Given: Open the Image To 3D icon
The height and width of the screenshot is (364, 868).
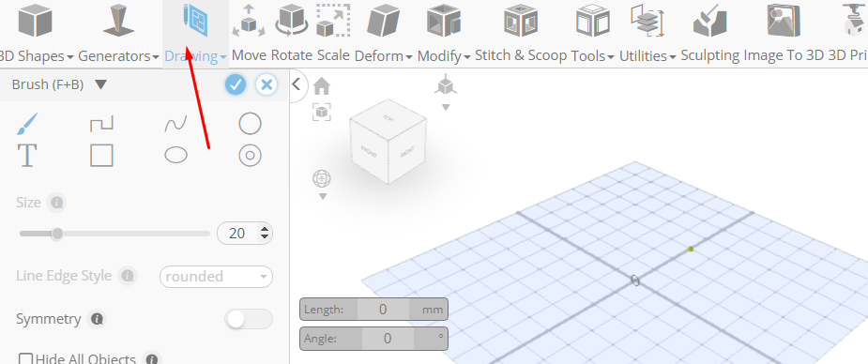Looking at the screenshot, I should click(784, 21).
